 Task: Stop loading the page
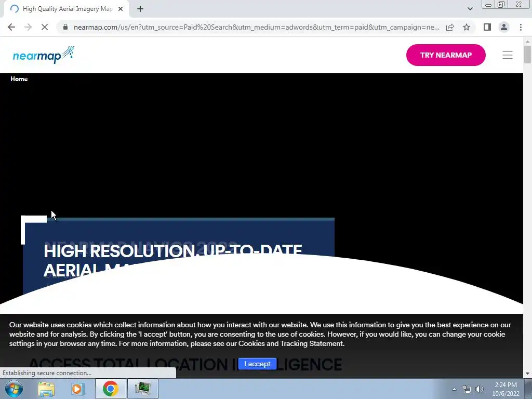45,27
